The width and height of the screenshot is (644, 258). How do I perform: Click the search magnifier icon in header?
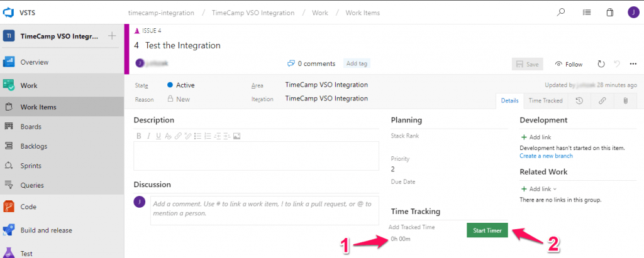coord(561,12)
